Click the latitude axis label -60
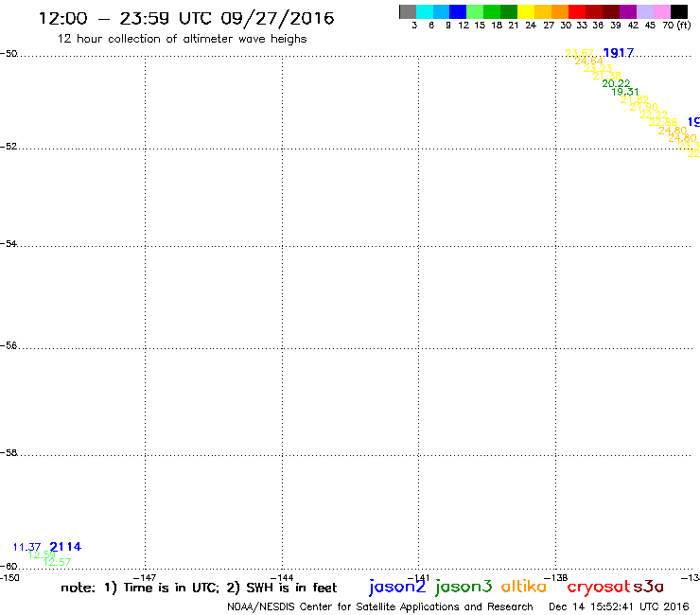The width and height of the screenshot is (700, 615). point(9,567)
